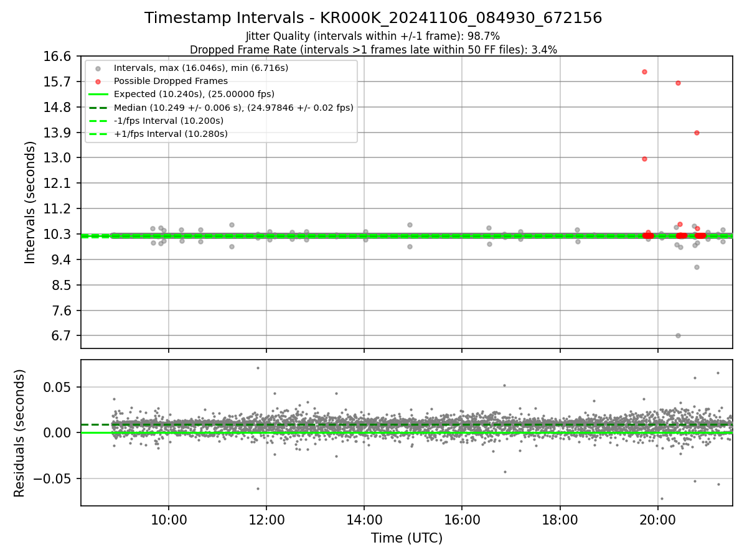Click legend entry starting 'Median (10.249 +/- 0.006 s)'
This screenshot has height=560, width=747.
click(233, 108)
